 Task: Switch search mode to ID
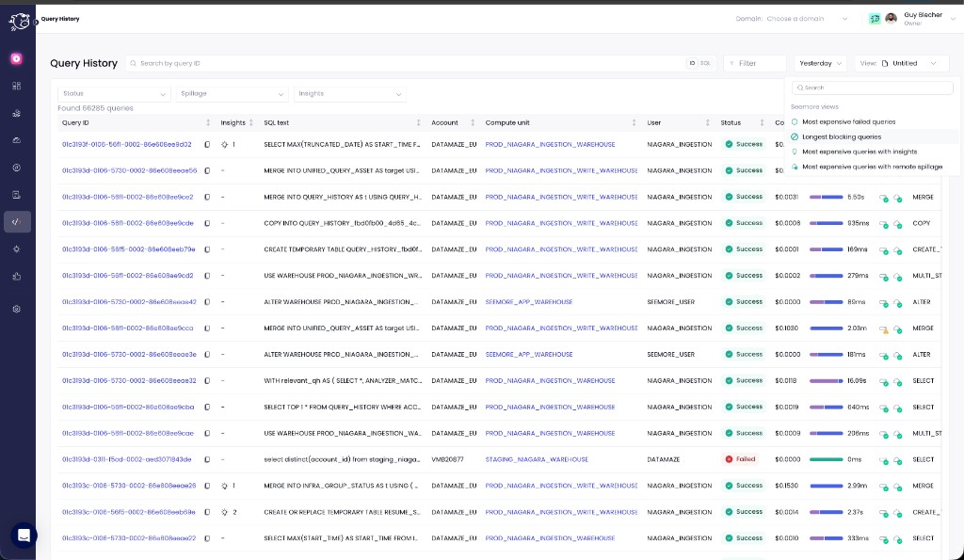pos(692,63)
